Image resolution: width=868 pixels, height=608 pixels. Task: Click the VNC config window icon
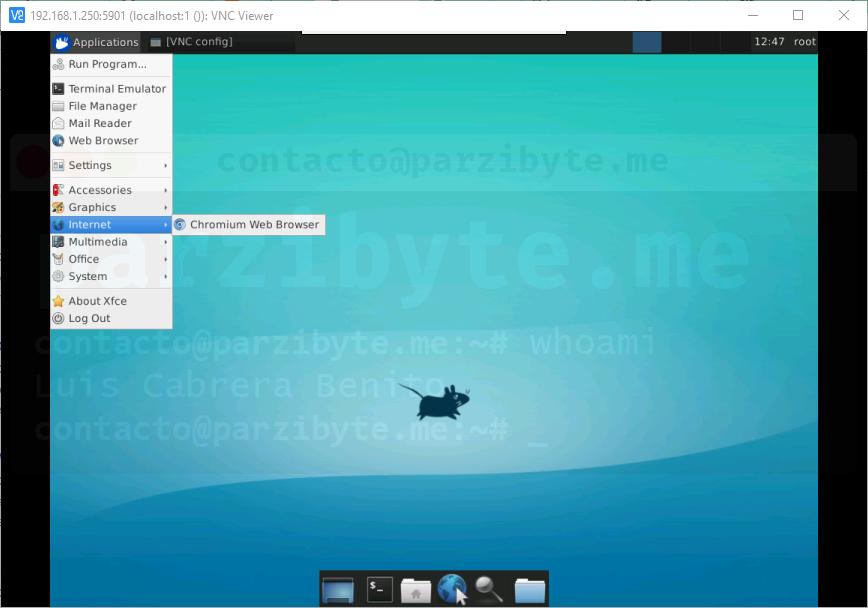156,42
